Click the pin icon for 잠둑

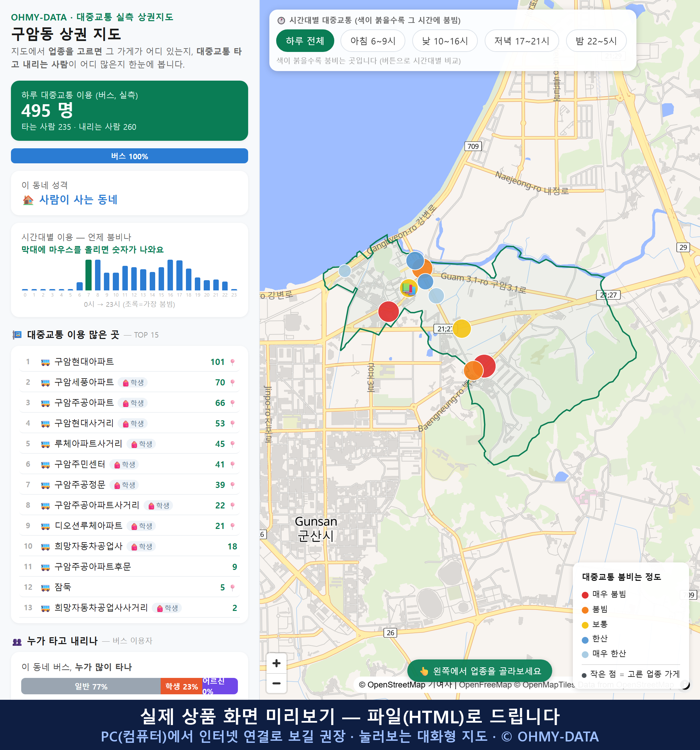point(232,587)
